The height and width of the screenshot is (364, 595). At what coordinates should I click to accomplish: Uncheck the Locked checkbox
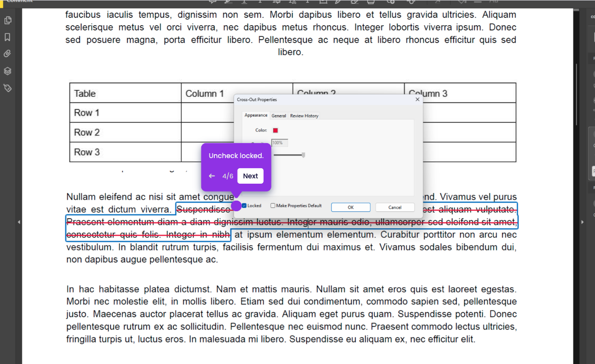click(244, 205)
